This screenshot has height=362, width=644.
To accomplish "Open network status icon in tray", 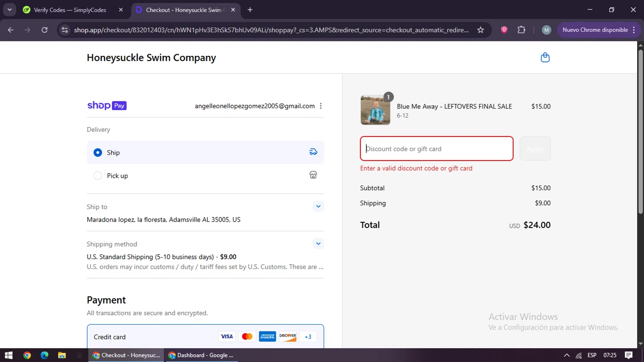I will [579, 355].
